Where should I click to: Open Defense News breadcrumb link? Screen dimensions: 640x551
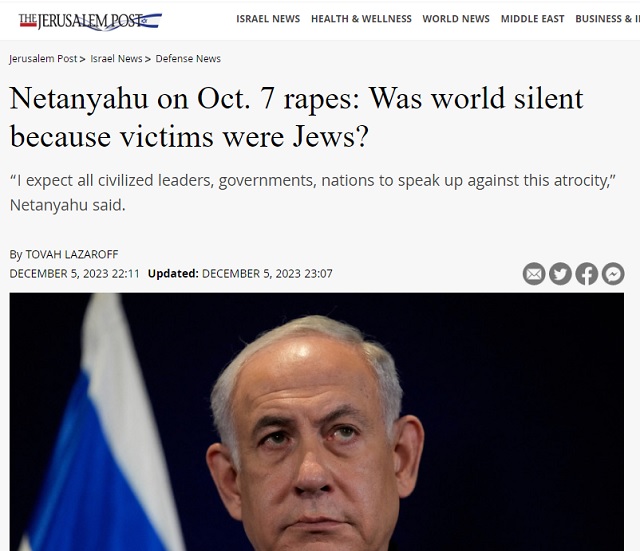(188, 59)
